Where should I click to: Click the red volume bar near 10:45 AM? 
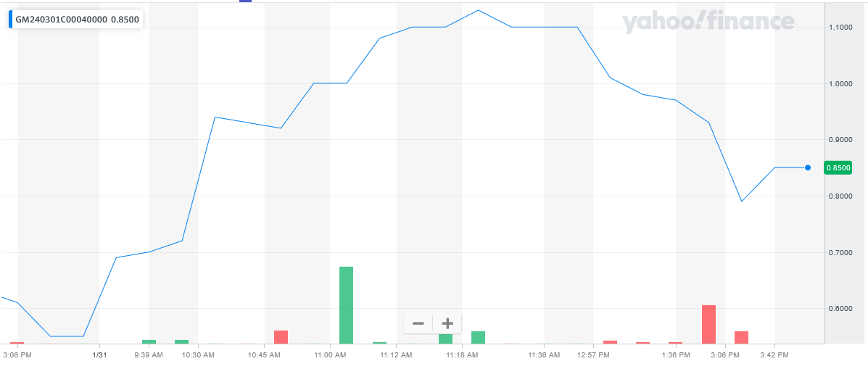pos(281,336)
